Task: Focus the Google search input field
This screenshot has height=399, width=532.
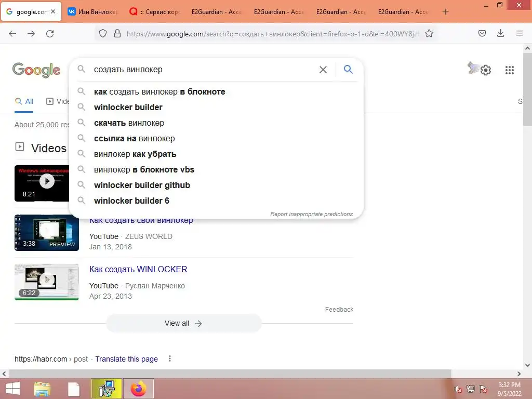Action: (204, 70)
